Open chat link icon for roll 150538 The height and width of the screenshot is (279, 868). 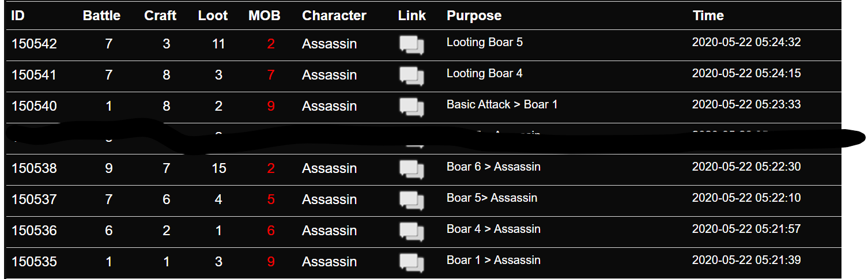(x=412, y=169)
